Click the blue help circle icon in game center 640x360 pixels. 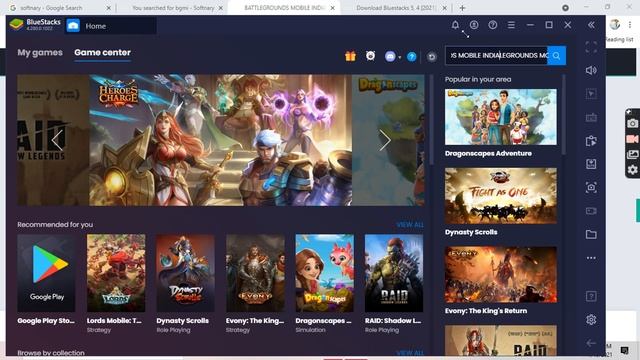[x=411, y=57]
